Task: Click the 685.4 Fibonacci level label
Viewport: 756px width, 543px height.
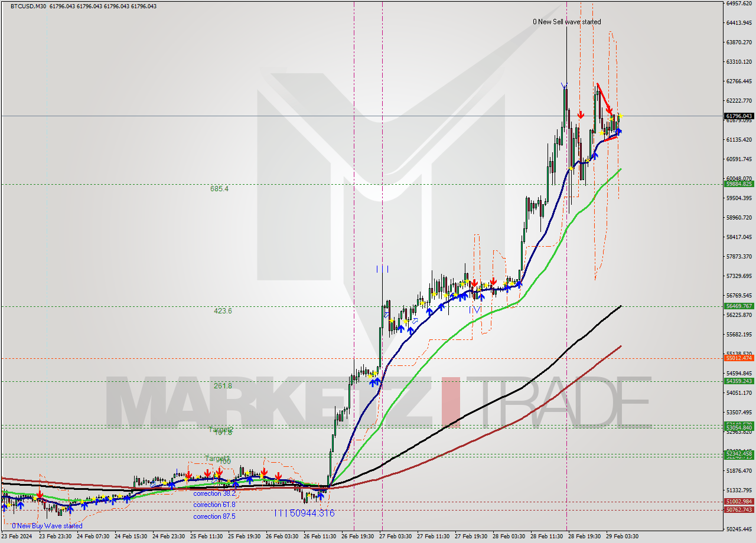Action: 219,189
